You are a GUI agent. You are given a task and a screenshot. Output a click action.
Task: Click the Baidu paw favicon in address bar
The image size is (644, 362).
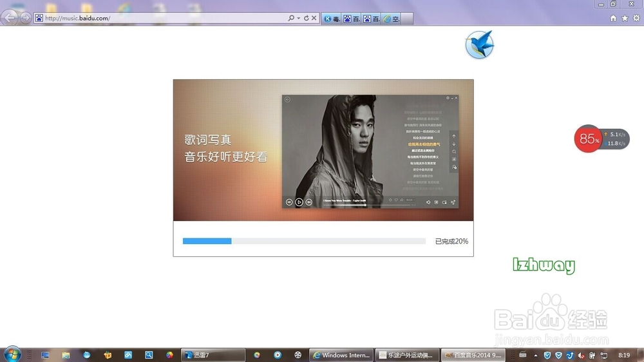(39, 18)
